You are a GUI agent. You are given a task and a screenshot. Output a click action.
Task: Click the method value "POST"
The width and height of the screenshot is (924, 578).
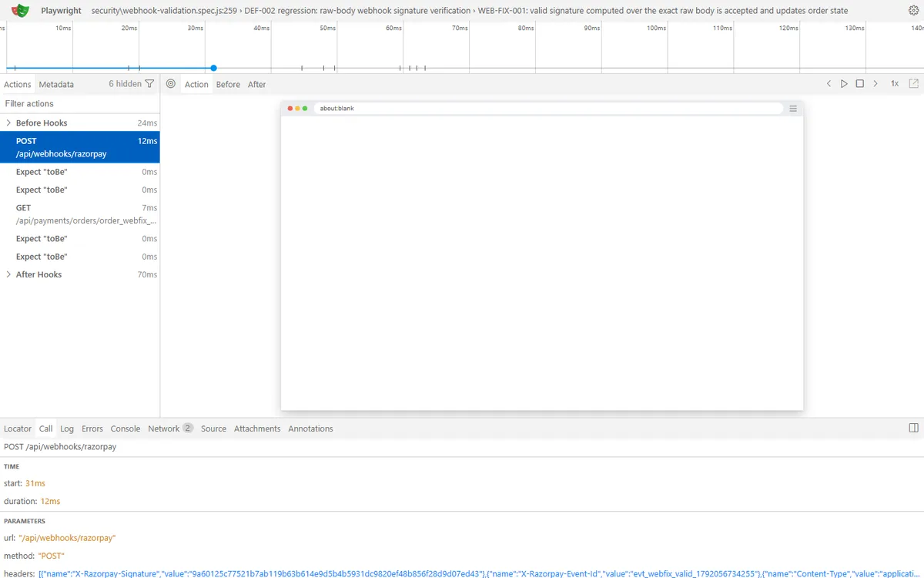pos(52,556)
